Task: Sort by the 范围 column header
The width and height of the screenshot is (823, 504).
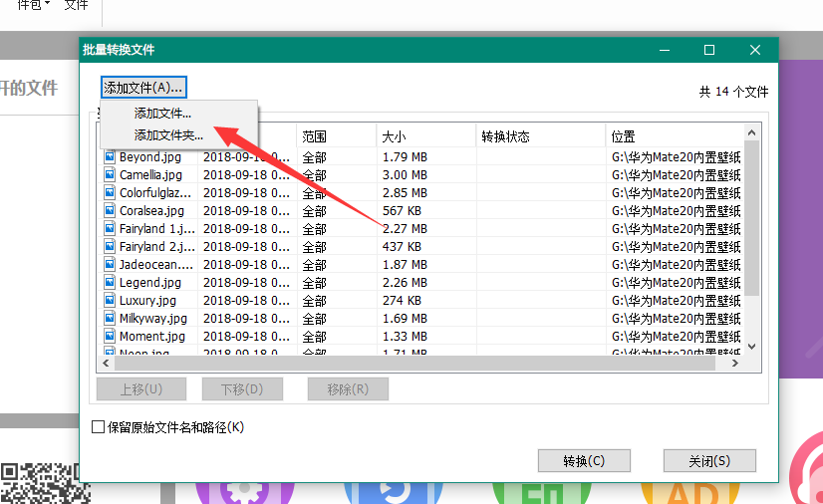Action: [x=337, y=136]
